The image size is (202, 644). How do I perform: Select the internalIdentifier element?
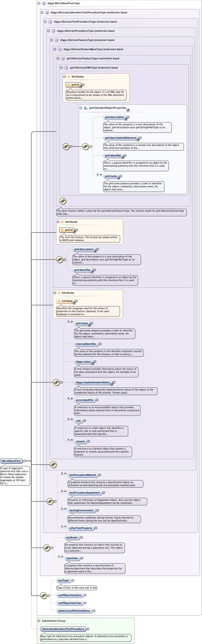[x=86, y=344]
